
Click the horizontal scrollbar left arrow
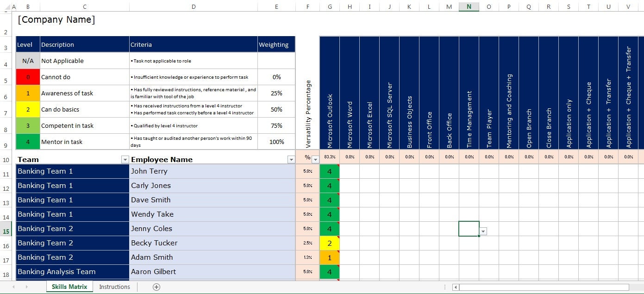[x=456, y=287]
